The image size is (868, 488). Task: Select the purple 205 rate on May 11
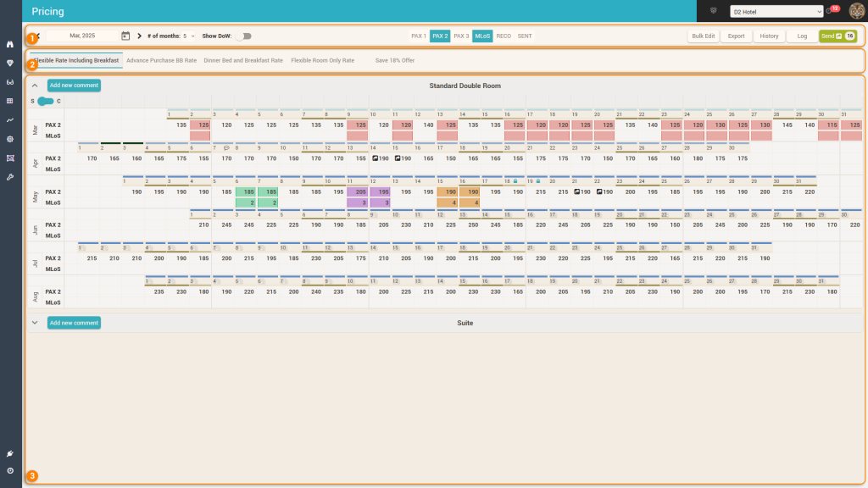click(x=358, y=192)
